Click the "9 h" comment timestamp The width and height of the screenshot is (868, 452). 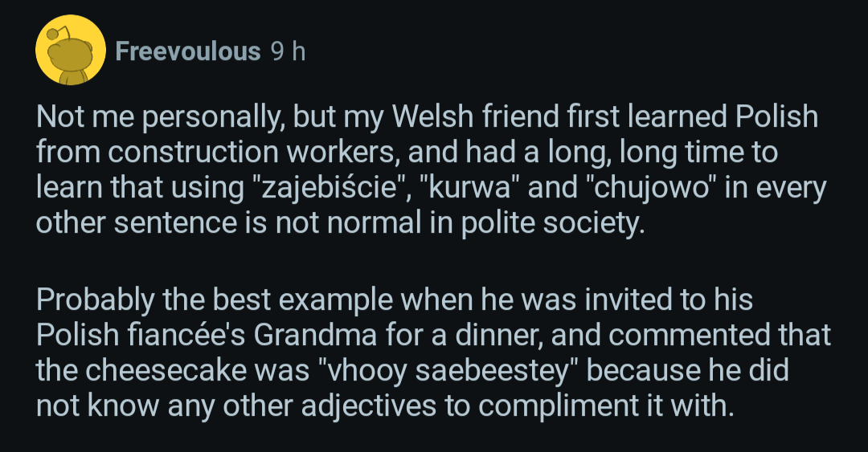tap(289, 51)
